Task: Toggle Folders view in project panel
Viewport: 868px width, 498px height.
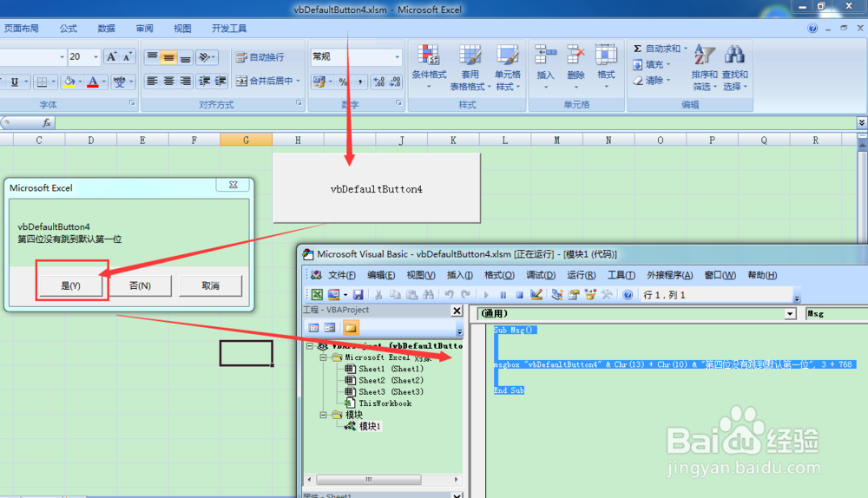Action: click(x=351, y=328)
